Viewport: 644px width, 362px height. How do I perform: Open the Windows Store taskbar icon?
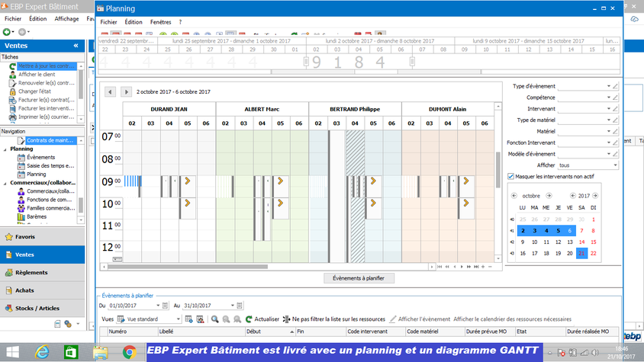coord(71,352)
